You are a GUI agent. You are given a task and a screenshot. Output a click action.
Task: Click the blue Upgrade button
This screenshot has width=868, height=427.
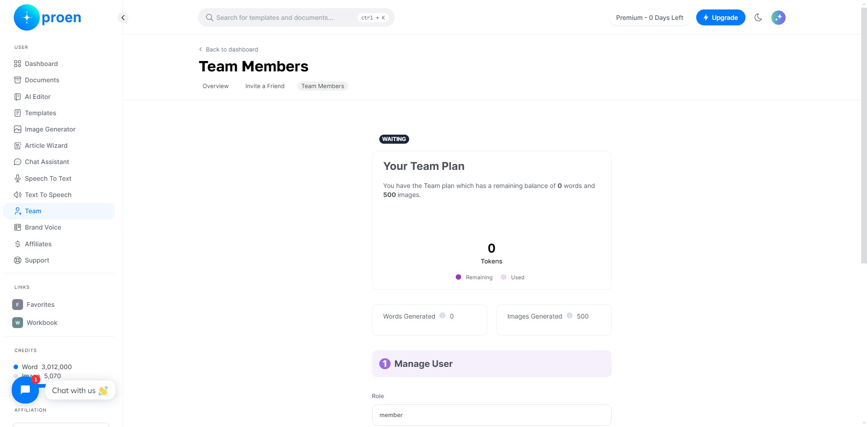coord(720,18)
